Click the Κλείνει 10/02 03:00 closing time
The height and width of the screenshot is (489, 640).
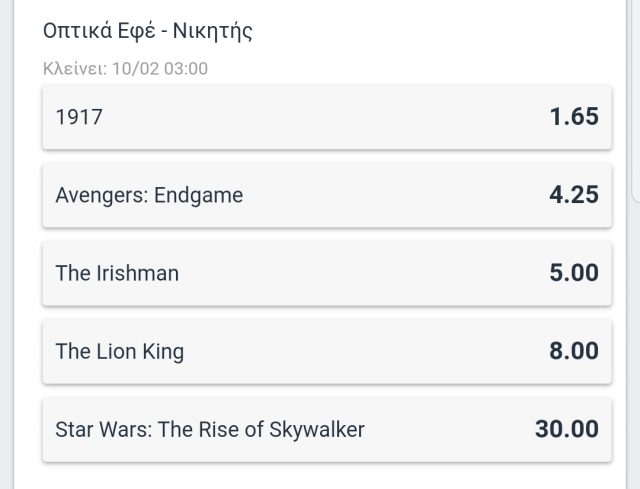[125, 69]
